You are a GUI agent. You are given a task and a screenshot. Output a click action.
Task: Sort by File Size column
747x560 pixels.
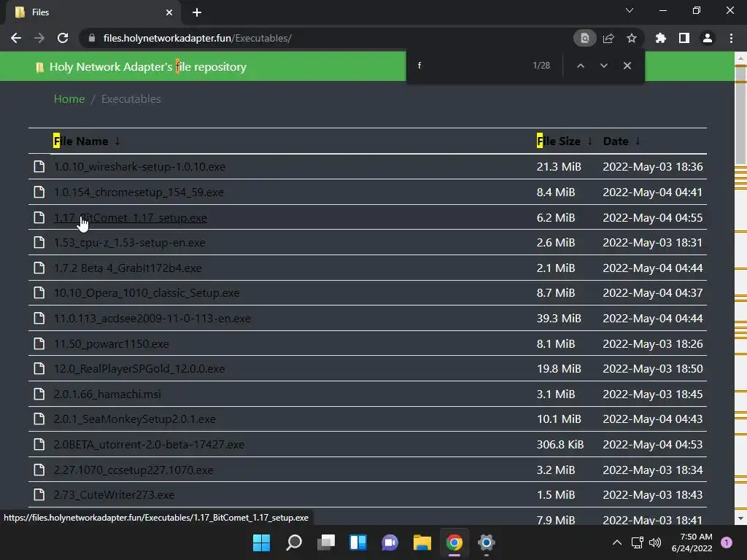(x=564, y=141)
